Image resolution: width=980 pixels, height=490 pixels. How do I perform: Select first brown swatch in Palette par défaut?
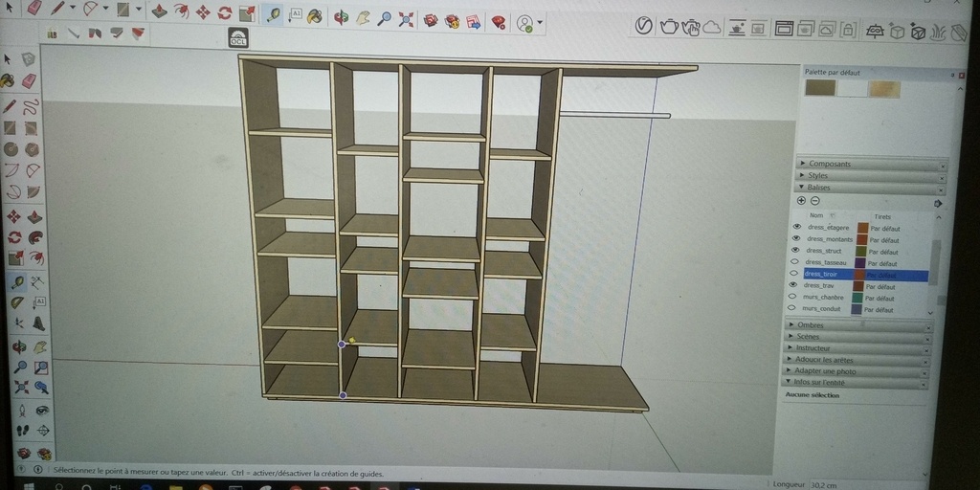820,87
